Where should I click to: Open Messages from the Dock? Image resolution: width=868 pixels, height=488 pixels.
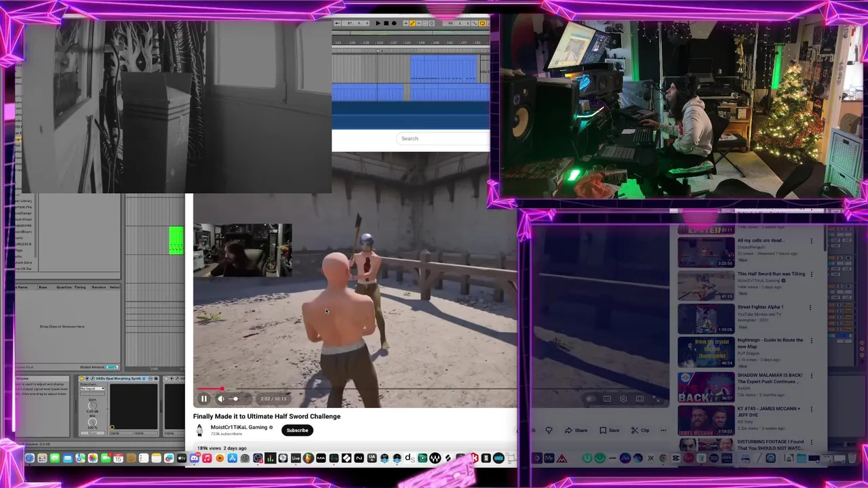55,459
